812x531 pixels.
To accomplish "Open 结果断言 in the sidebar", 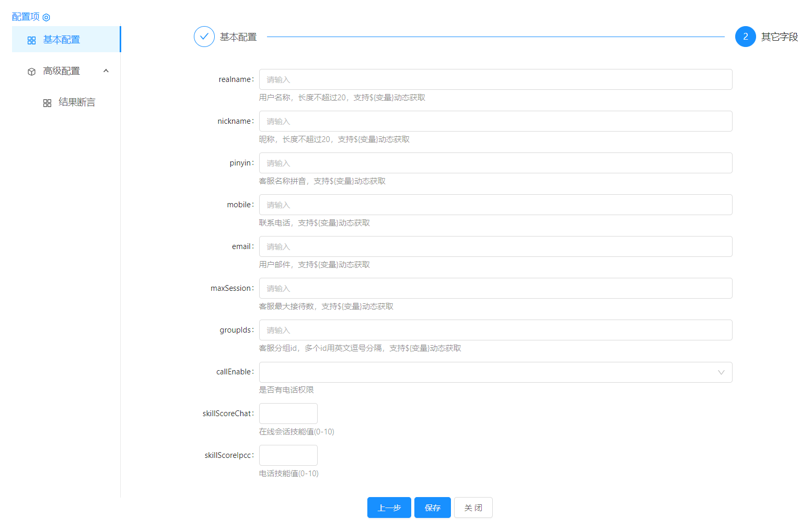I will tap(77, 102).
